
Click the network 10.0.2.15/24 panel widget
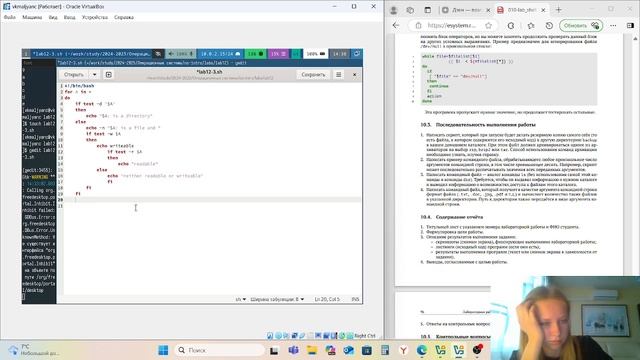tap(220, 53)
